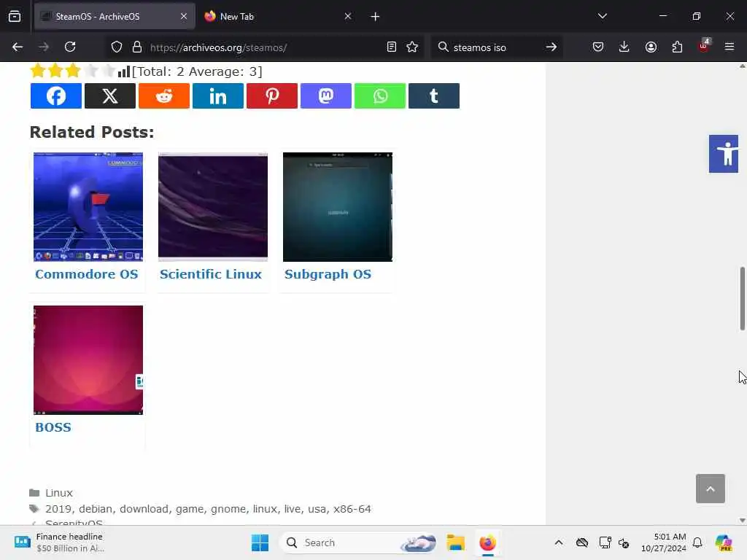This screenshot has height=560, width=747.
Task: Open File Explorer from the taskbar
Action: 455,542
